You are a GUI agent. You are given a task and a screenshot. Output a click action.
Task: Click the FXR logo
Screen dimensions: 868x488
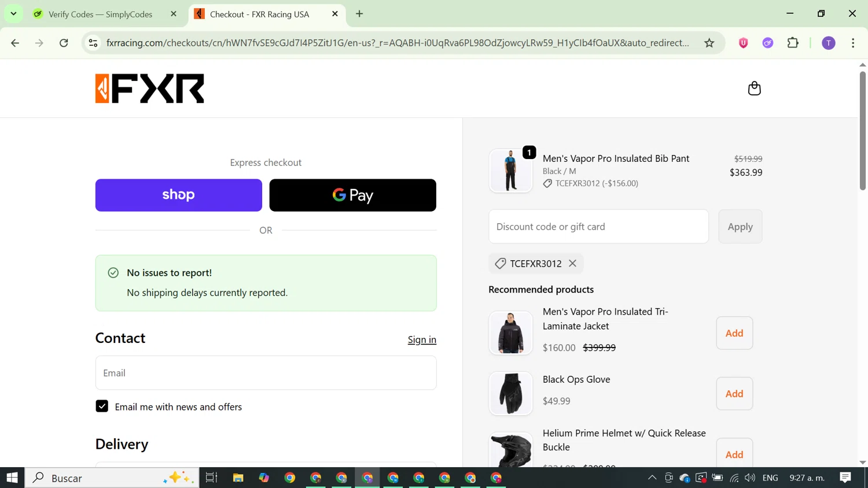pyautogui.click(x=150, y=88)
